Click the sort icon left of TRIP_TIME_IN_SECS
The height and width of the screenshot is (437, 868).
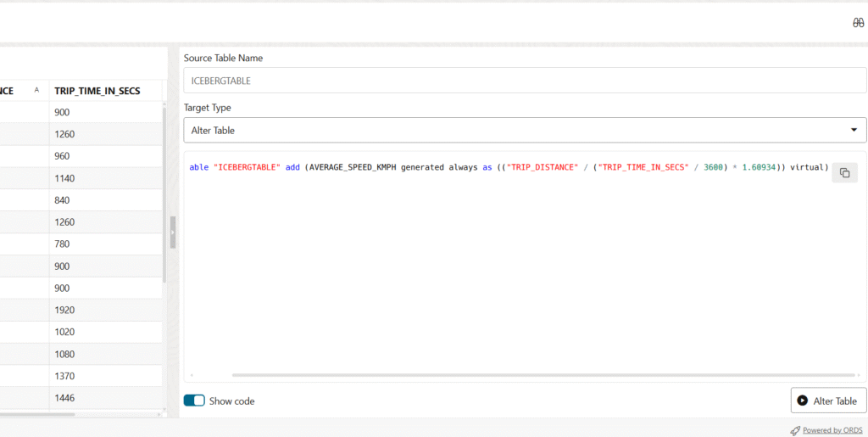[36, 90]
